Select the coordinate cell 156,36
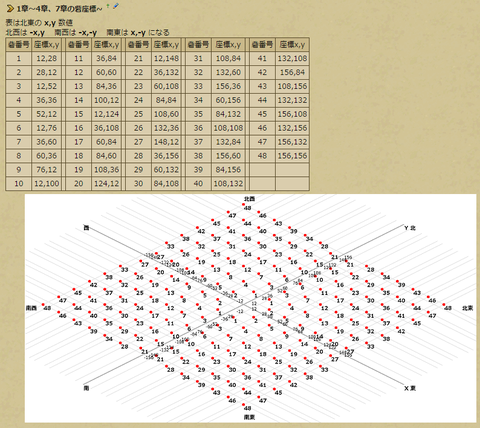 (228, 86)
